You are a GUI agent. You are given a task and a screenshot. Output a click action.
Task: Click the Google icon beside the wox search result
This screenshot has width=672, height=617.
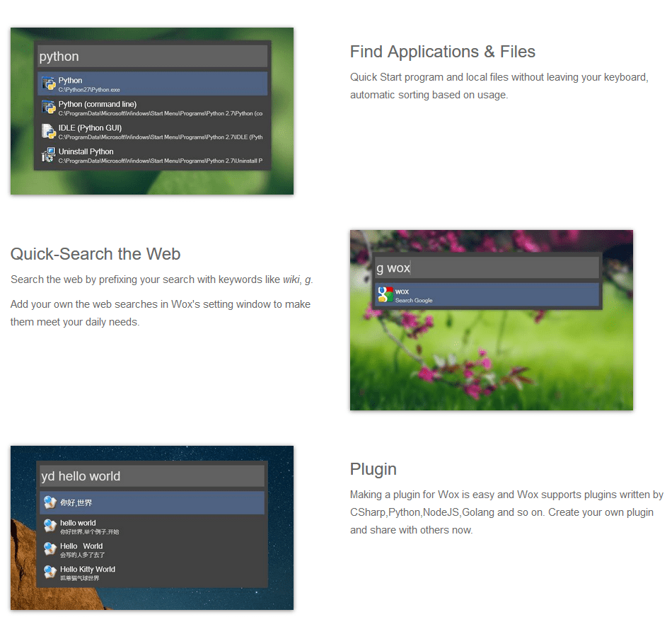[386, 294]
